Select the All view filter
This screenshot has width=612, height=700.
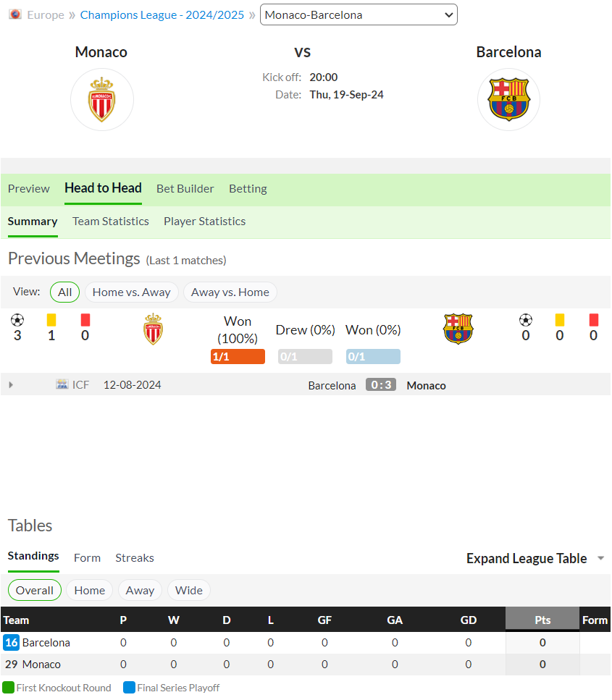click(64, 292)
